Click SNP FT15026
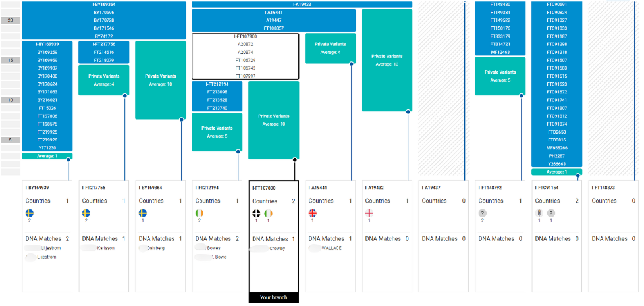This screenshot has height=306, width=644. click(x=47, y=108)
